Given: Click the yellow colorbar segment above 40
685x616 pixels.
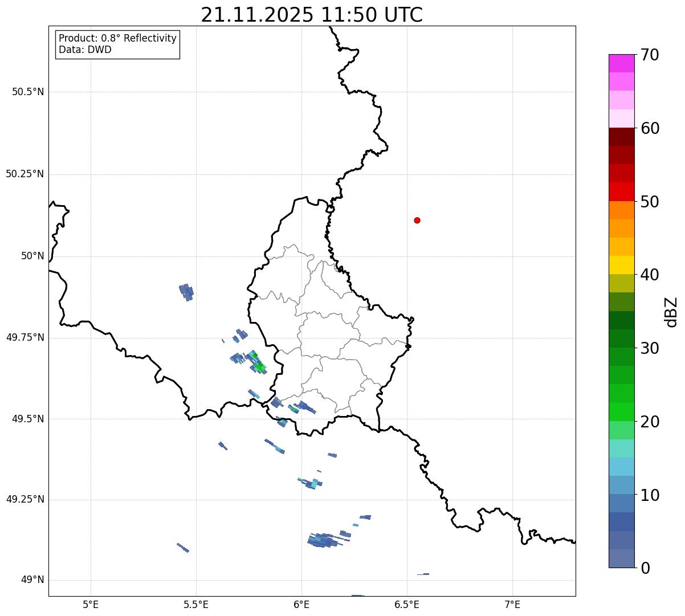Looking at the screenshot, I should point(622,266).
